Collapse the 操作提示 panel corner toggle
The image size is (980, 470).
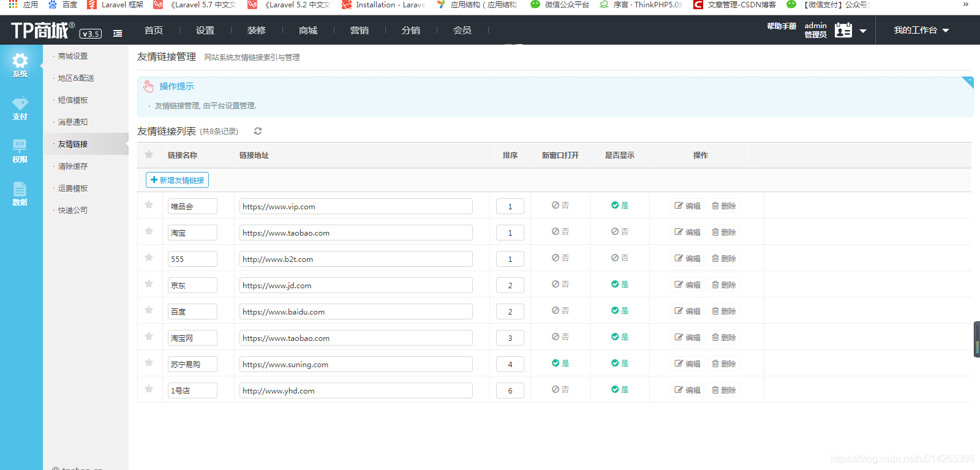coord(968,81)
